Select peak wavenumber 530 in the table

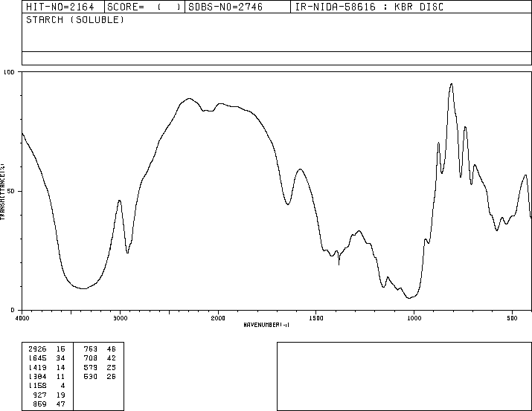point(91,376)
